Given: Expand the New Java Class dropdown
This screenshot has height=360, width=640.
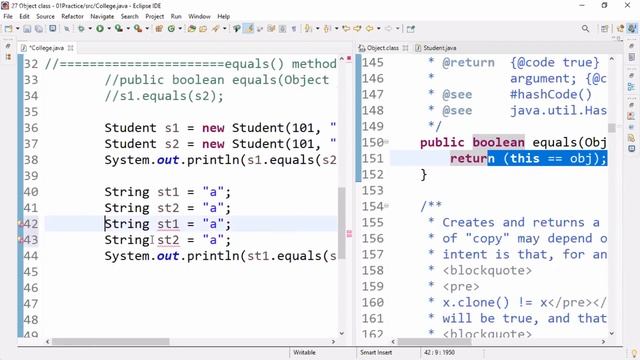Looking at the screenshot, I should coord(180,29).
